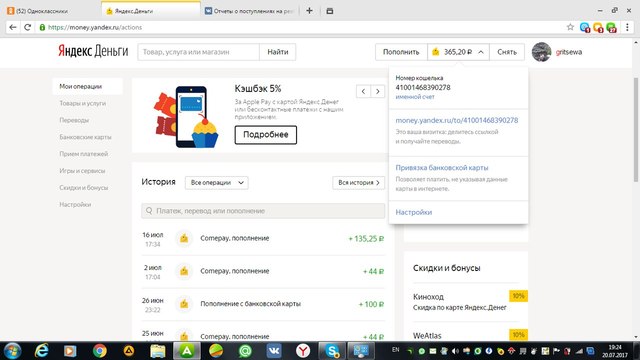The image size is (640, 360).
Task: Open Mail.ru Agent @ icon in taskbar
Action: click(245, 351)
